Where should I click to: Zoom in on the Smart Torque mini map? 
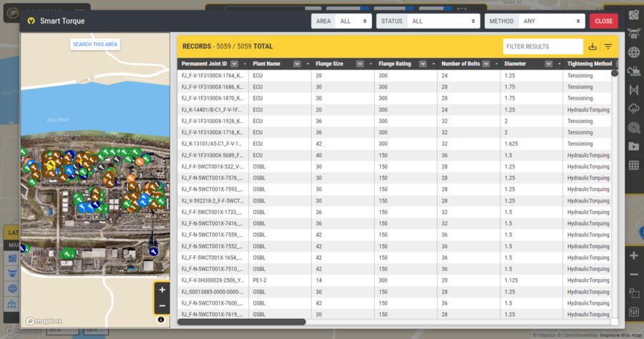tap(162, 290)
